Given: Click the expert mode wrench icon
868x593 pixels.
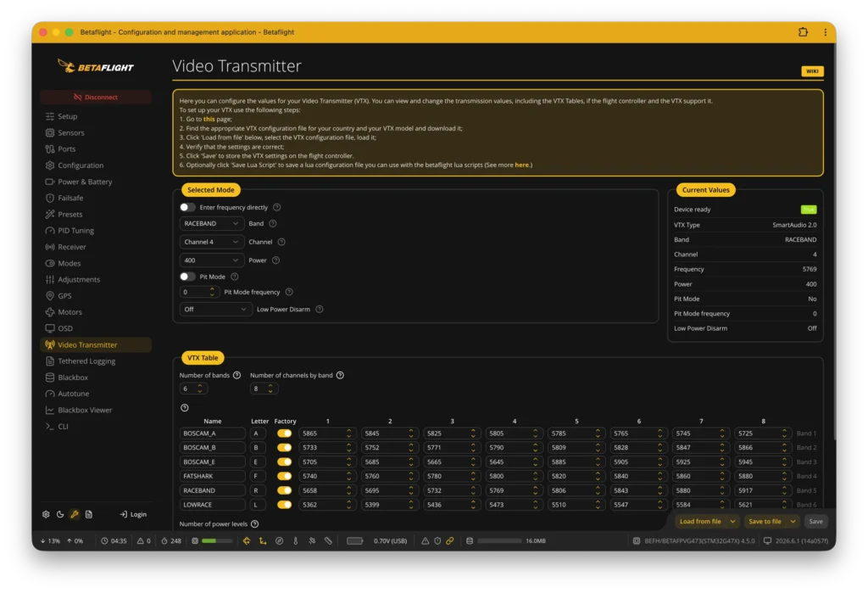Looking at the screenshot, I should click(75, 514).
